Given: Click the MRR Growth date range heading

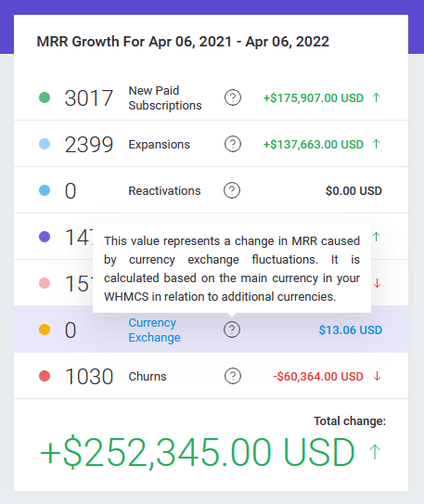Looking at the screenshot, I should click(183, 42).
